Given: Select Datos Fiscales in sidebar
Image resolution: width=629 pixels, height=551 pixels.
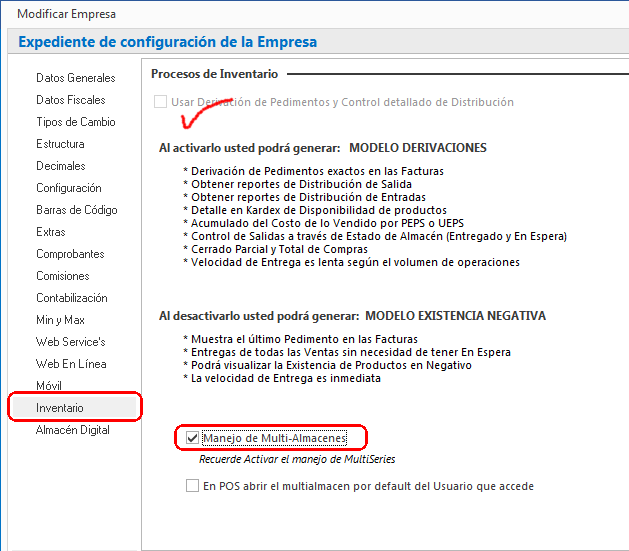Looking at the screenshot, I should tap(70, 100).
